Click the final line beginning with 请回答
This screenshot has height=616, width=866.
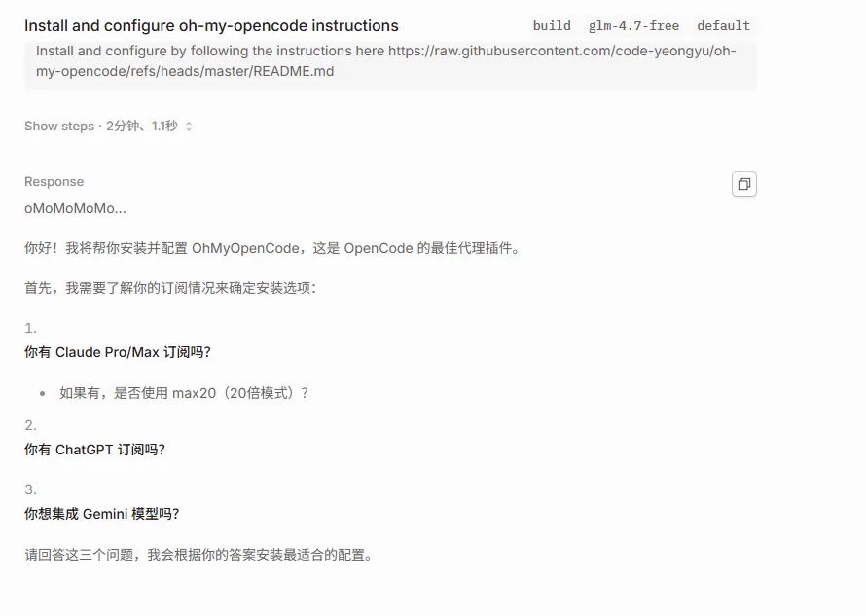[x=199, y=555]
